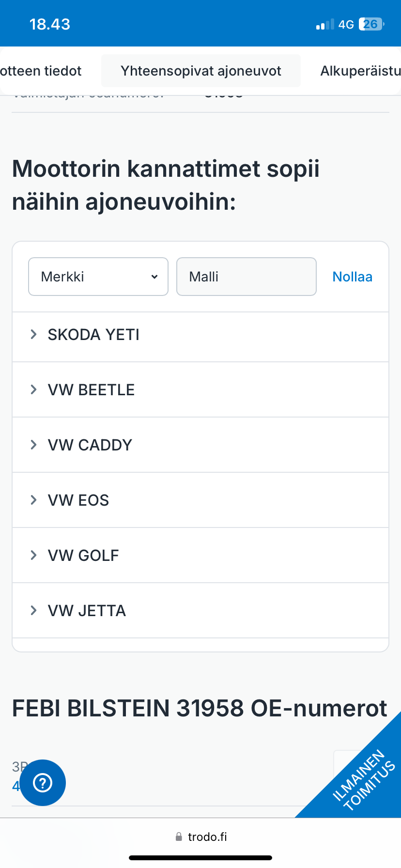
Task: Tap the battery indicator in status bar
Action: tap(371, 24)
